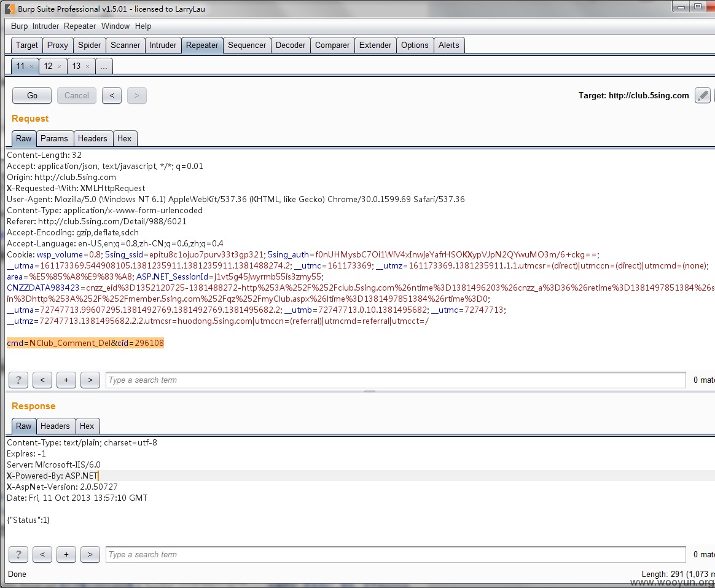Open the Help menu
The width and height of the screenshot is (715, 588).
(x=143, y=26)
